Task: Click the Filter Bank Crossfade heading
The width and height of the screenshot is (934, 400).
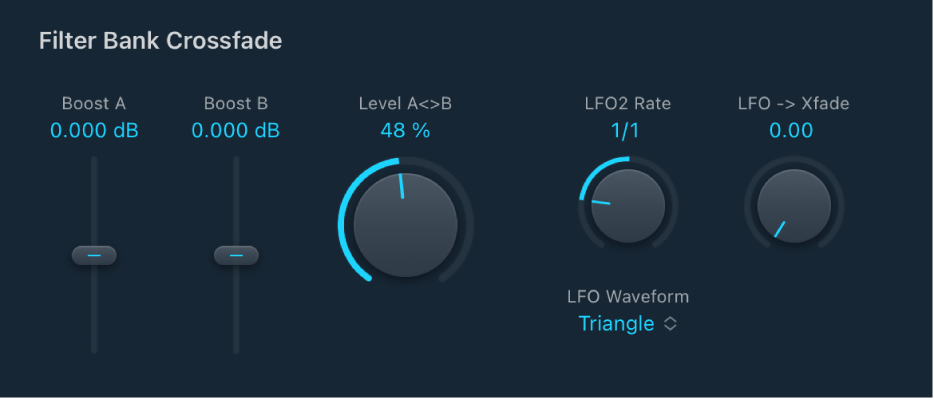Action: pyautogui.click(x=160, y=41)
